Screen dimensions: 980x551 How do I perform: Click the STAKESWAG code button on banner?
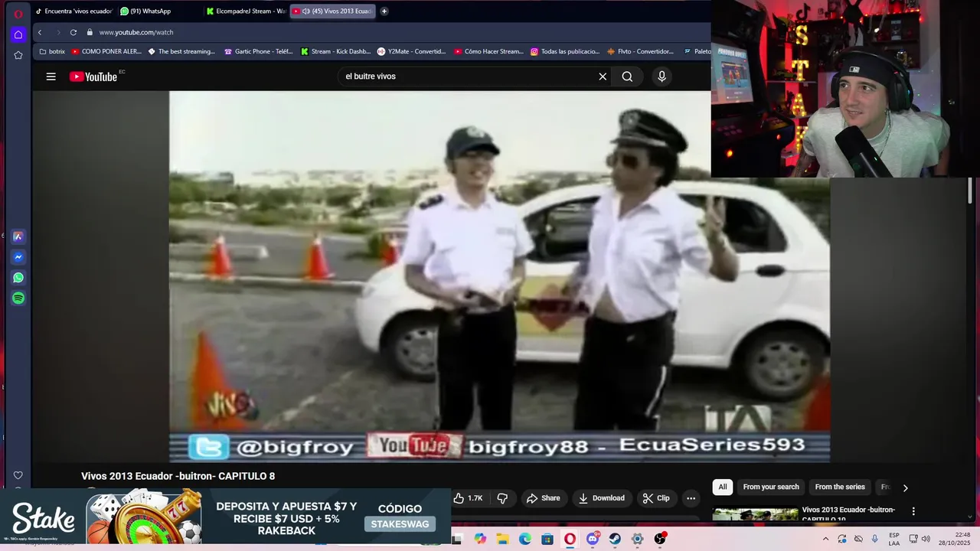[400, 524]
